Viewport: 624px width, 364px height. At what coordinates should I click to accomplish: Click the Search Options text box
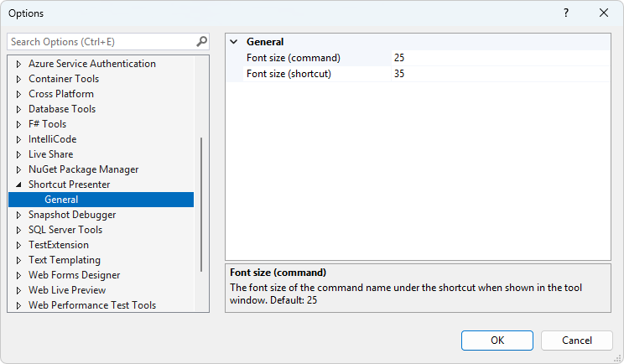[101, 41]
